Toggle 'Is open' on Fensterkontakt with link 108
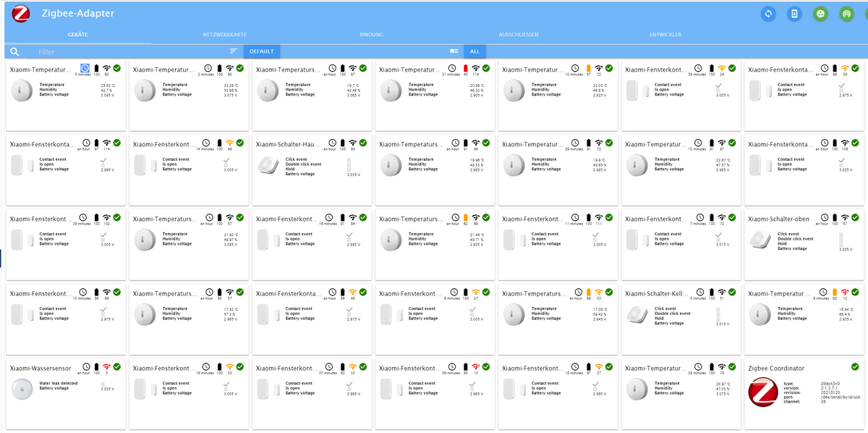 pos(841,164)
